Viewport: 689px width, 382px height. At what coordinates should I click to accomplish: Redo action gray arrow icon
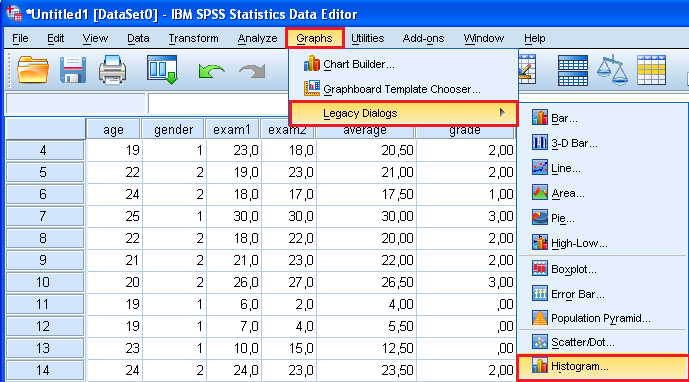coord(252,70)
